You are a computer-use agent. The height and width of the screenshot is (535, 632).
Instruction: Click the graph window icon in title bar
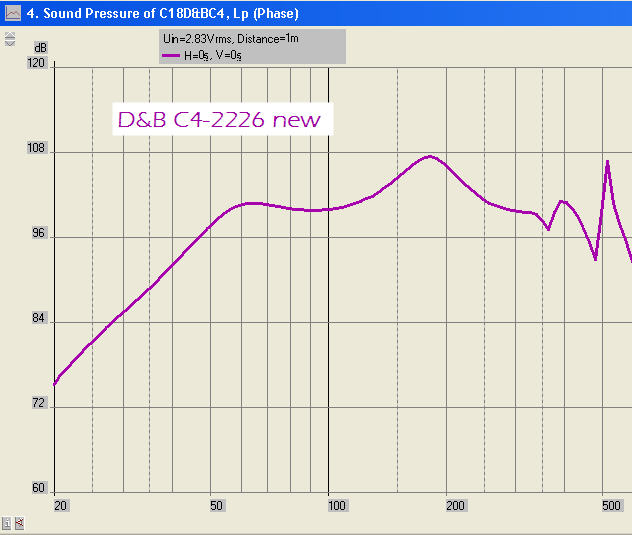(x=13, y=13)
